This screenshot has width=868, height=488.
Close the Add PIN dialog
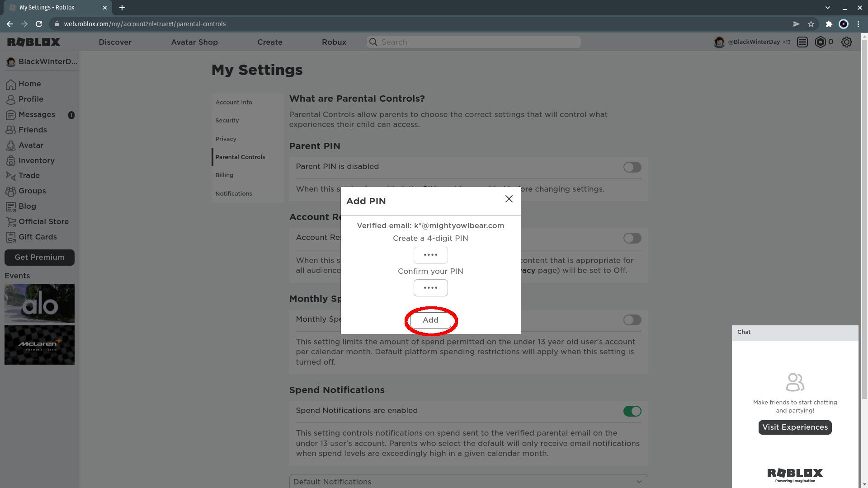coord(509,199)
